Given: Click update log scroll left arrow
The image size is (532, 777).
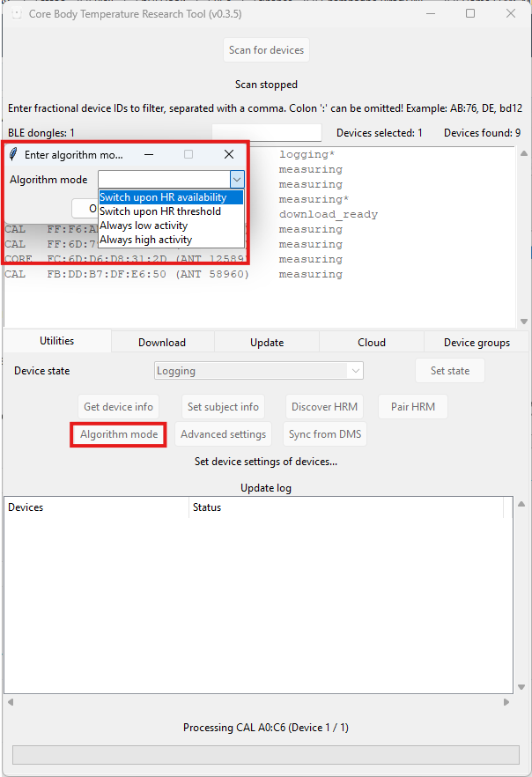Looking at the screenshot, I should pyautogui.click(x=11, y=702).
